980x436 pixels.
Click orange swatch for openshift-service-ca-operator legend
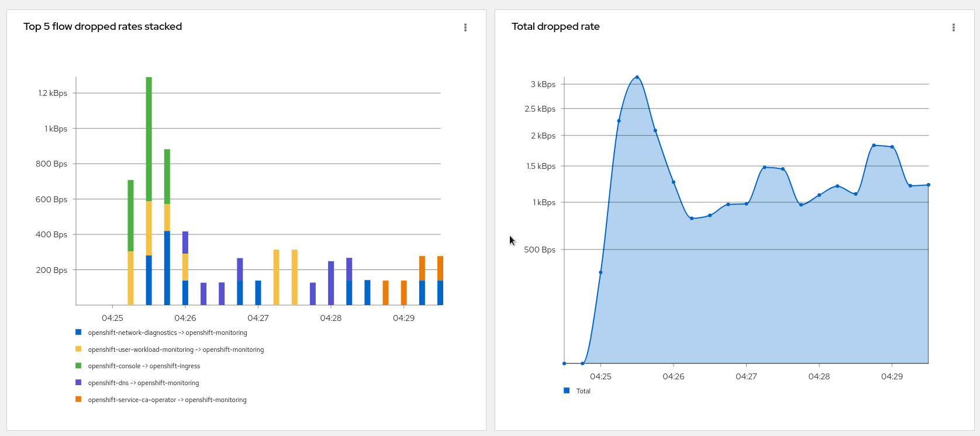(x=78, y=399)
